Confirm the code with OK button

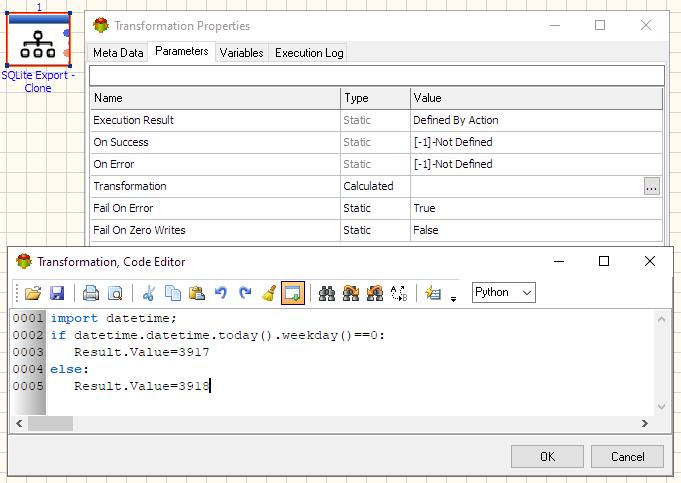547,457
